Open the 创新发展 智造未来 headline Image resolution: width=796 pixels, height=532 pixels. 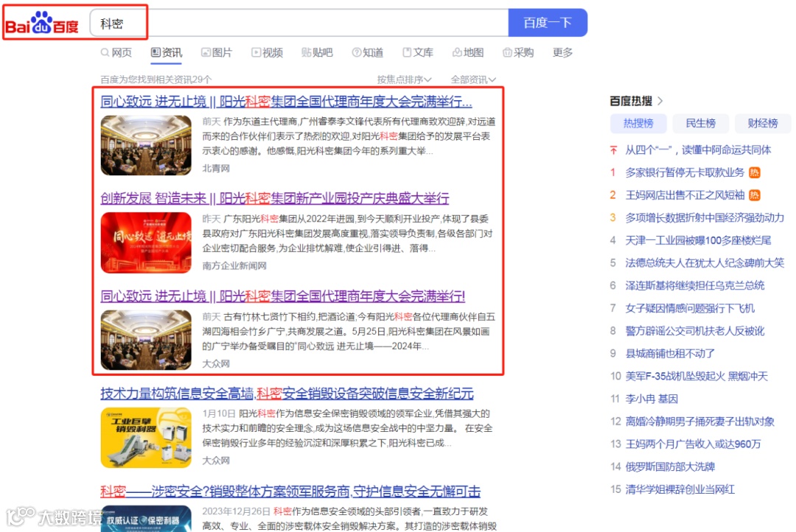click(275, 198)
